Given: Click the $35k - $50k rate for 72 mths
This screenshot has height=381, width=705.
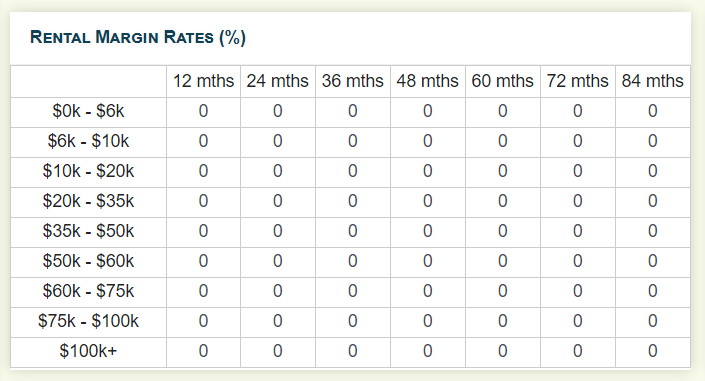Looking at the screenshot, I should [578, 231].
